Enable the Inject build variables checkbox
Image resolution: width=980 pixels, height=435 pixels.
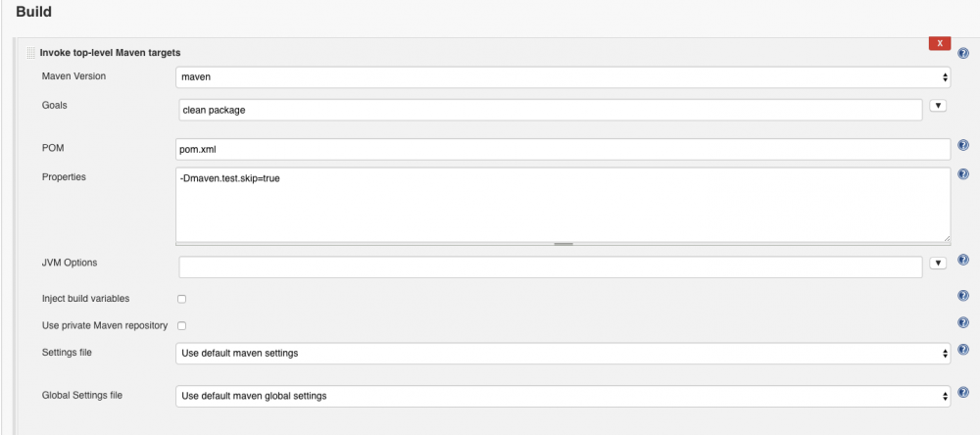pyautogui.click(x=181, y=299)
